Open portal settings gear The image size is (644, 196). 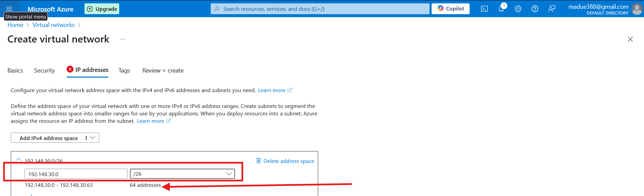point(518,9)
